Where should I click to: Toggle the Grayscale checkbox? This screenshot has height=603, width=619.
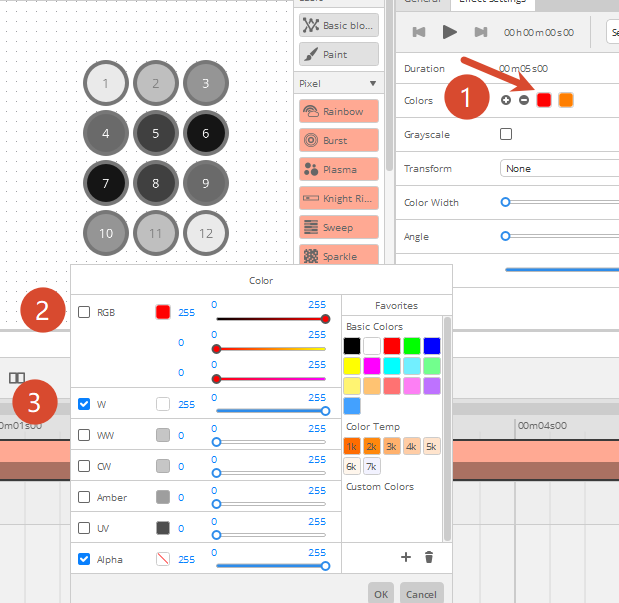[x=506, y=134]
